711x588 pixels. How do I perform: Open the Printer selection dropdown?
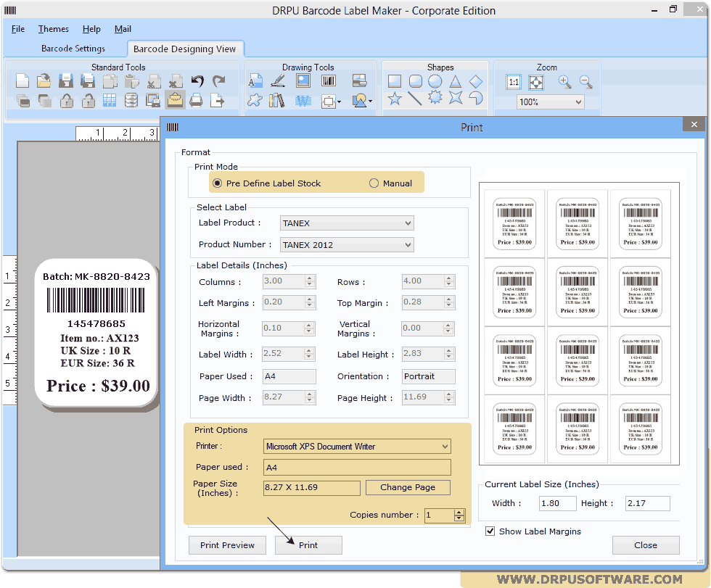[x=357, y=446]
